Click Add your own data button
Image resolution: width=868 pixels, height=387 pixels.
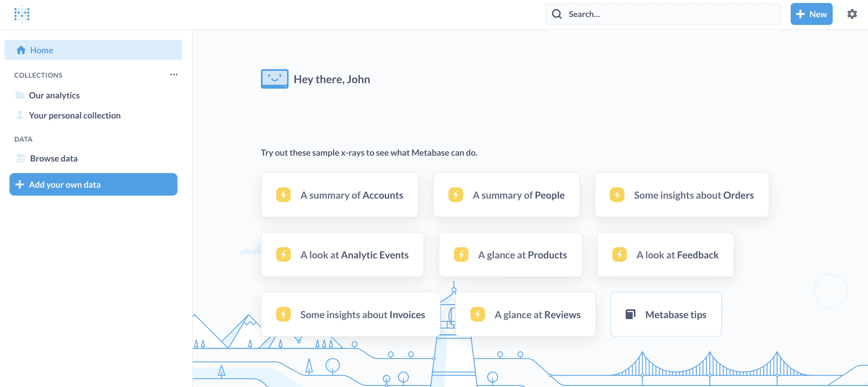click(x=93, y=185)
